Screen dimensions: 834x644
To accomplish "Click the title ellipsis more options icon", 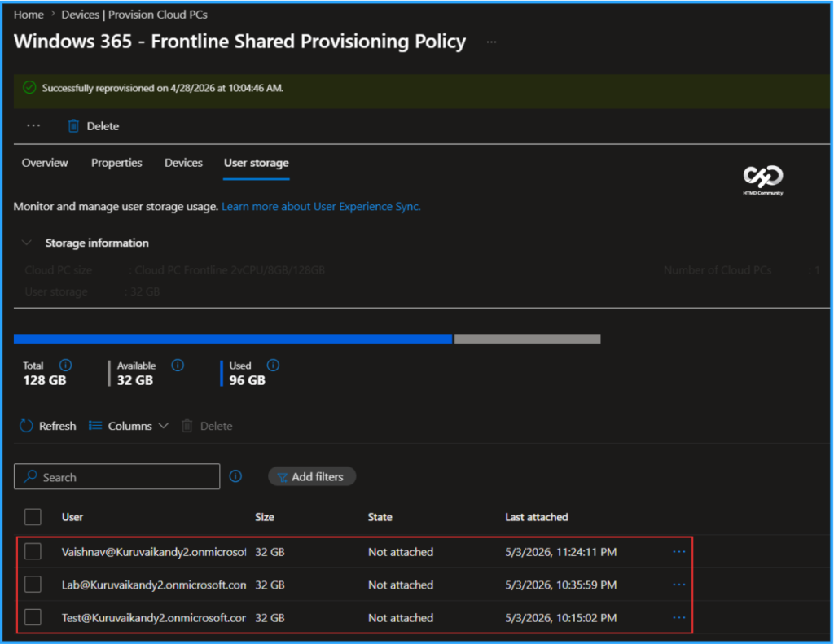I will pos(491,42).
